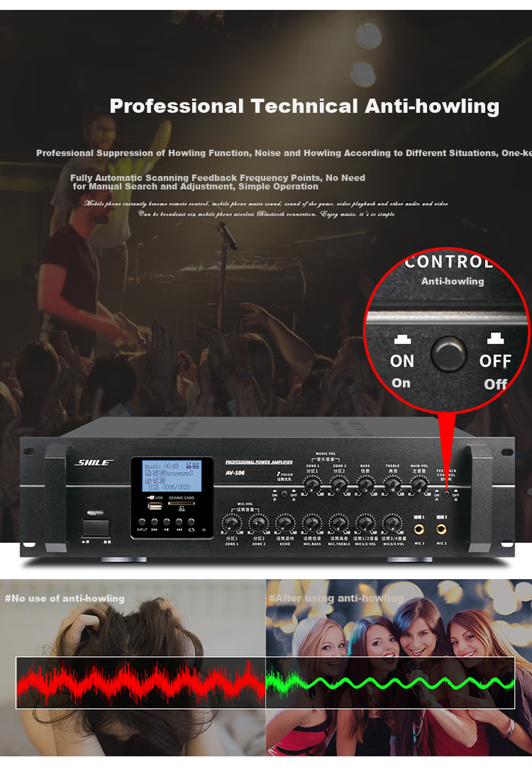Click the Music Vol Zone 1 knob

pyautogui.click(x=312, y=485)
